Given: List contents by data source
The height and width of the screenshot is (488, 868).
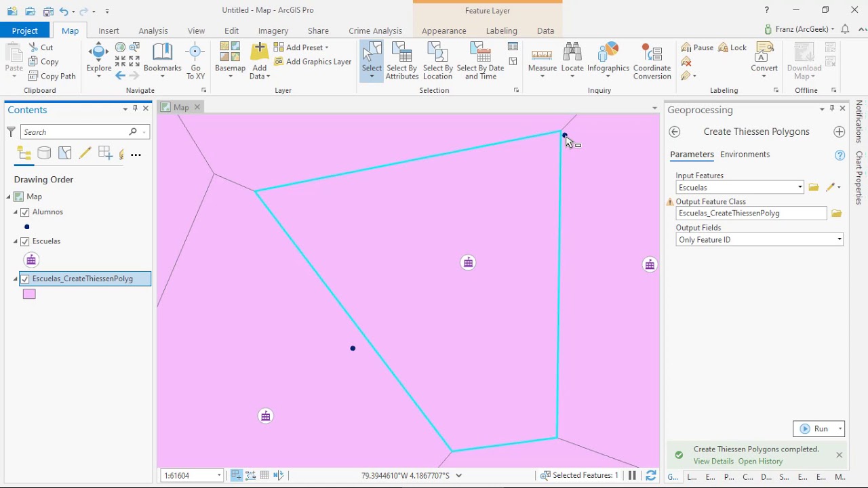Looking at the screenshot, I should pyautogui.click(x=44, y=154).
